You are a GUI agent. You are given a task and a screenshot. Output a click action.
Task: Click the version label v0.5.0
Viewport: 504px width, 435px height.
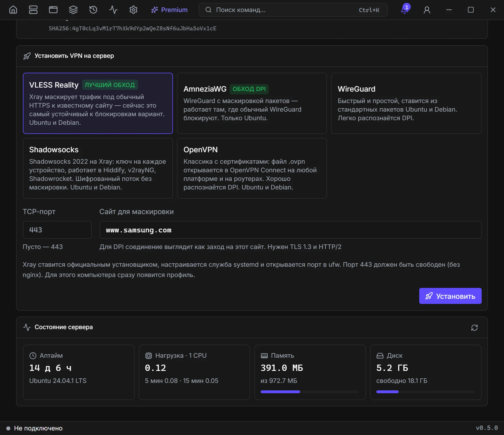487,428
